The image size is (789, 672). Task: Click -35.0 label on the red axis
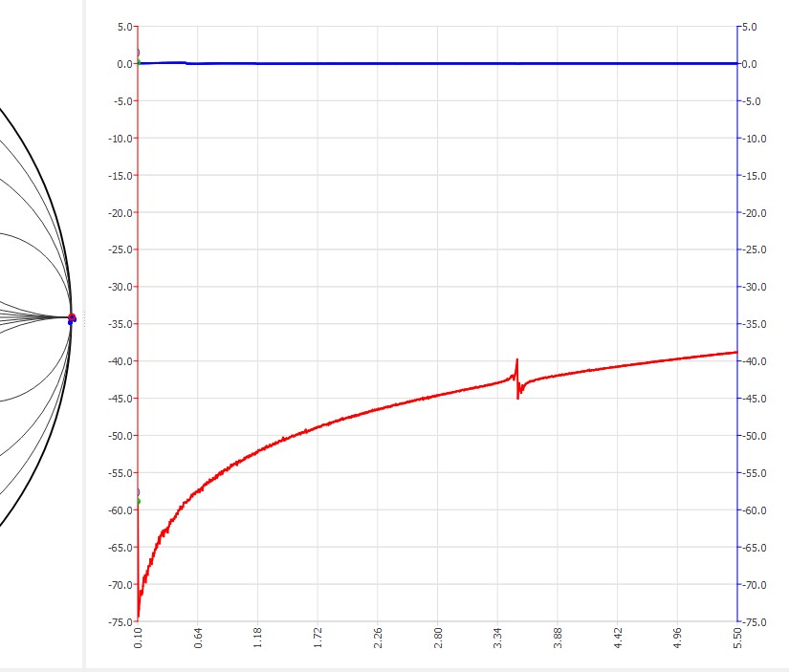click(121, 324)
